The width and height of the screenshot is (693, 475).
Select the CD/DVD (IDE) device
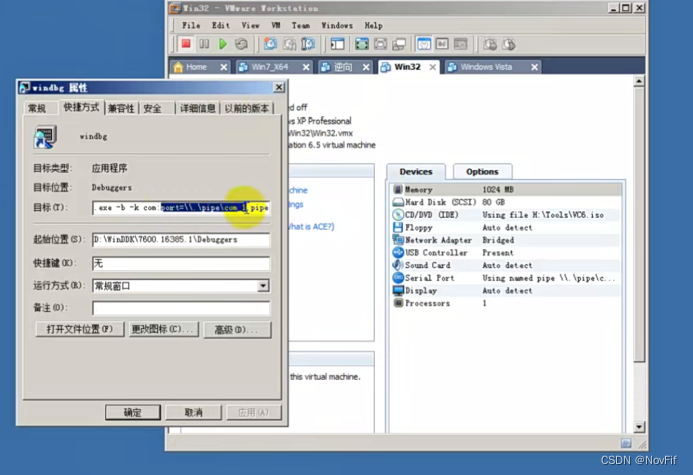506,215
